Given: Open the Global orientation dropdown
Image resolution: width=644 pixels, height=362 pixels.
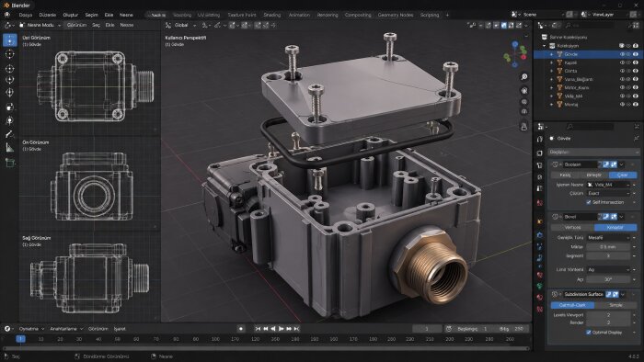Looking at the screenshot, I should pos(180,25).
